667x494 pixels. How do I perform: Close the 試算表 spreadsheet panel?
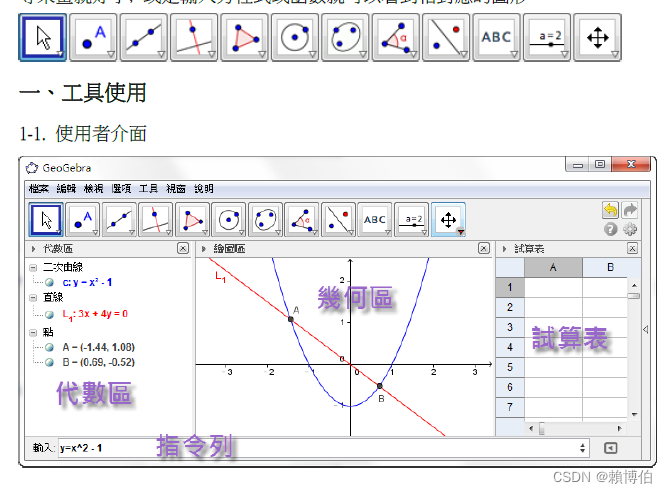coord(633,248)
